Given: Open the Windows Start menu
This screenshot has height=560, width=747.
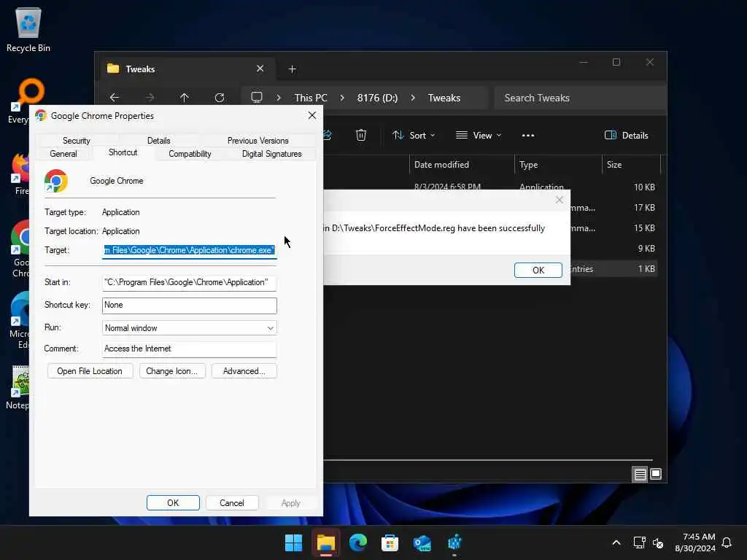Looking at the screenshot, I should click(x=293, y=542).
